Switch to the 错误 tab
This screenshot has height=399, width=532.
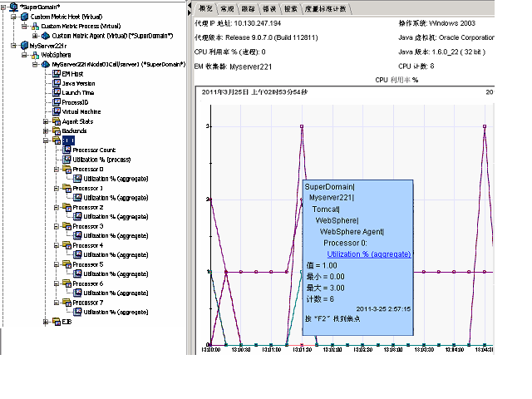coord(269,9)
